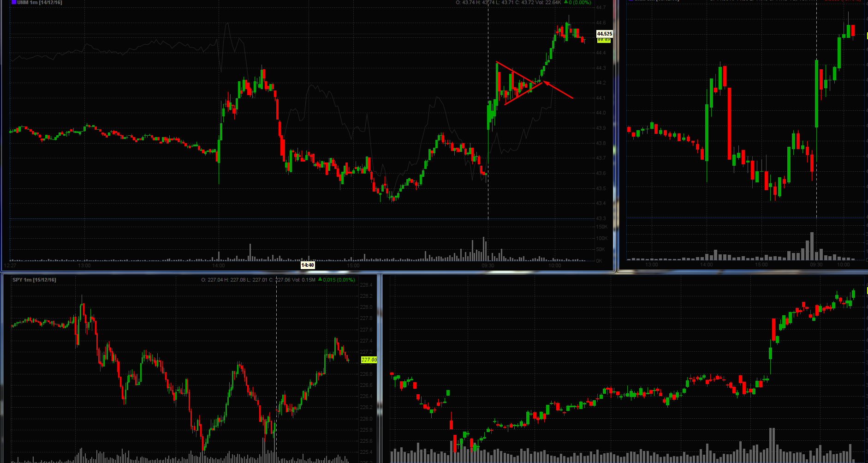Click 09:30 on the UNM chart time axis
This screenshot has width=868, height=463.
click(488, 265)
